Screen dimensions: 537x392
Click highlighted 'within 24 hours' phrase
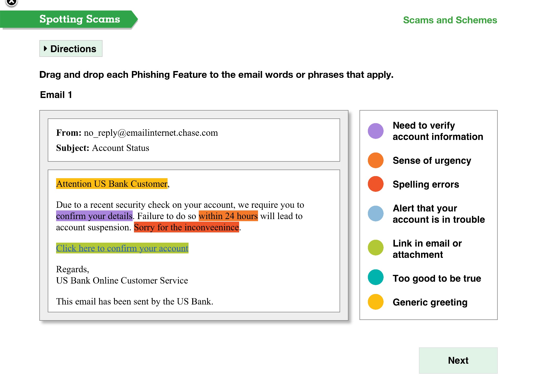click(x=228, y=216)
